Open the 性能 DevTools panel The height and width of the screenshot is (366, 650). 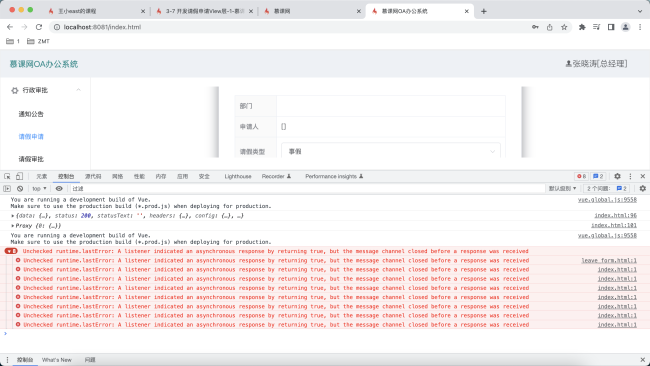click(x=139, y=176)
